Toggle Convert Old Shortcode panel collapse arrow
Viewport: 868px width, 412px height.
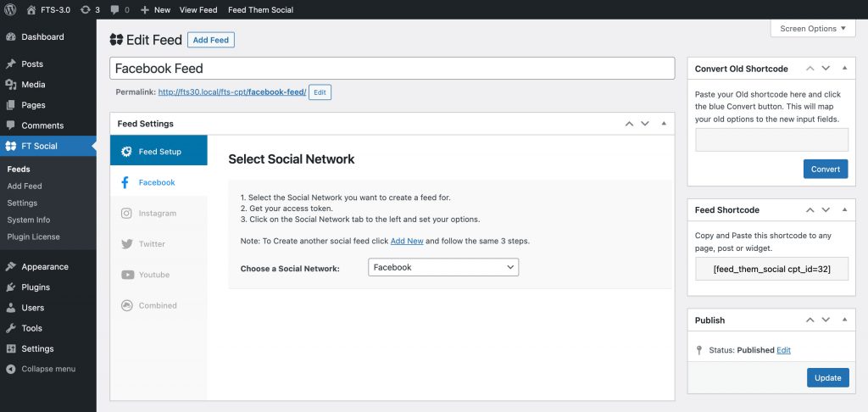tap(844, 68)
